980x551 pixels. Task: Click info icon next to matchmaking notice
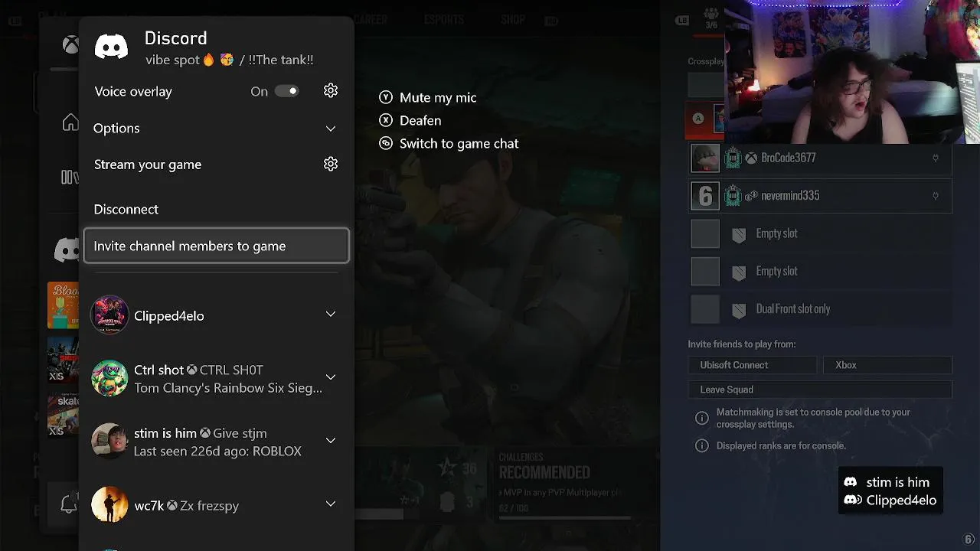(x=701, y=418)
